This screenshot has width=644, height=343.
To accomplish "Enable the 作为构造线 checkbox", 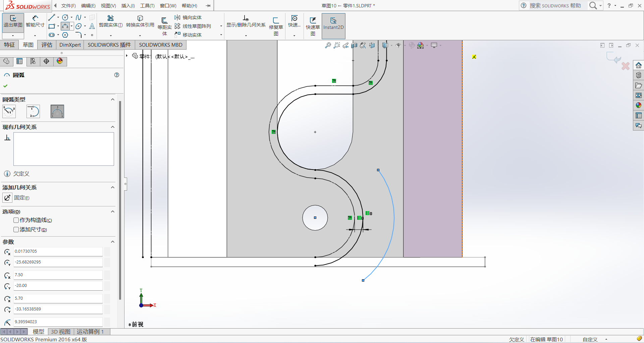I will pyautogui.click(x=16, y=220).
